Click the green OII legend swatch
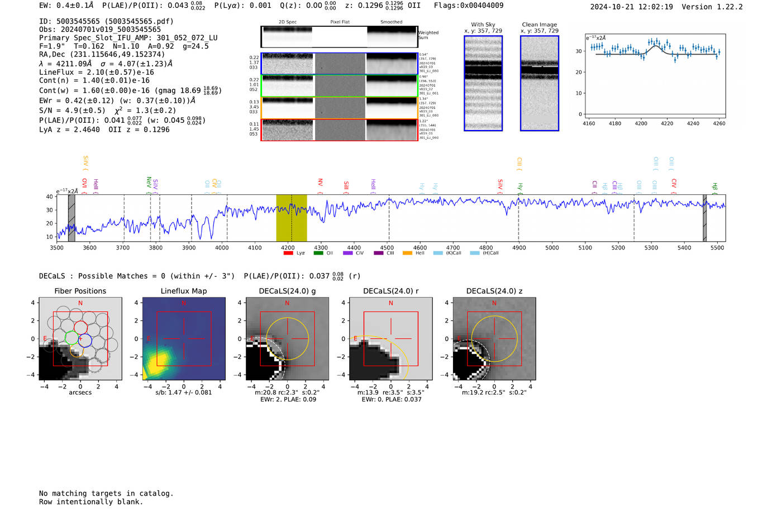Viewport: 782px width, 532px height. pos(318,253)
